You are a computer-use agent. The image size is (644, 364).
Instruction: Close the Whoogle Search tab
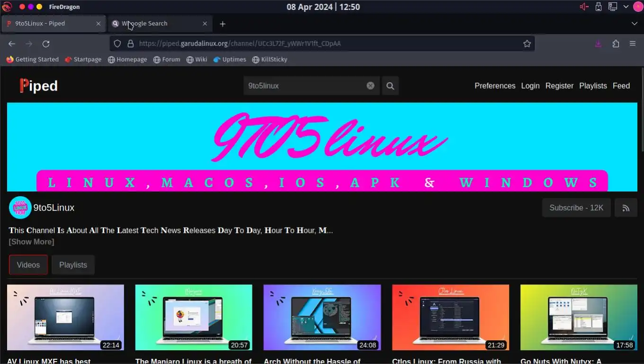coord(205,23)
